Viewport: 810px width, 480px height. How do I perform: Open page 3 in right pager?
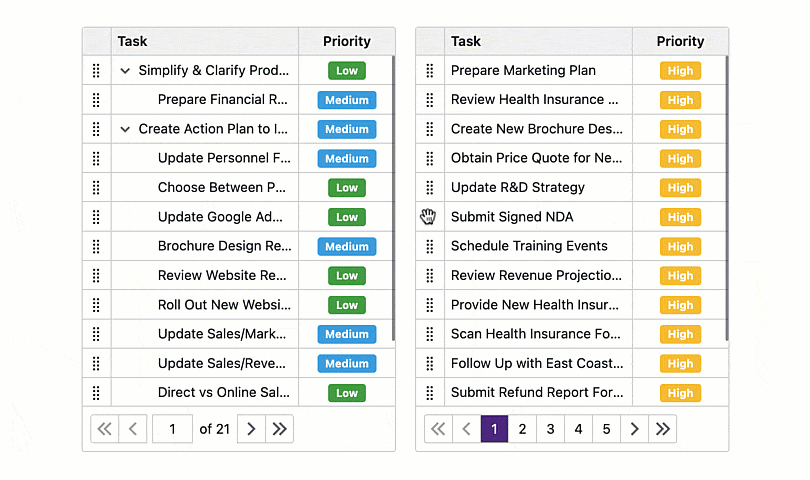click(x=550, y=429)
